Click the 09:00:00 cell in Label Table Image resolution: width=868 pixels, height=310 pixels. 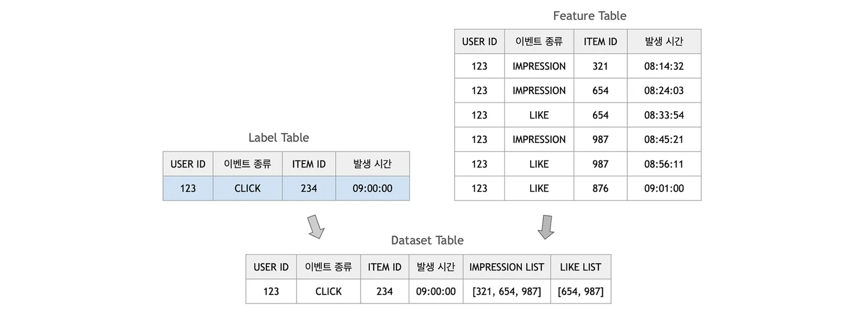pyautogui.click(x=373, y=188)
